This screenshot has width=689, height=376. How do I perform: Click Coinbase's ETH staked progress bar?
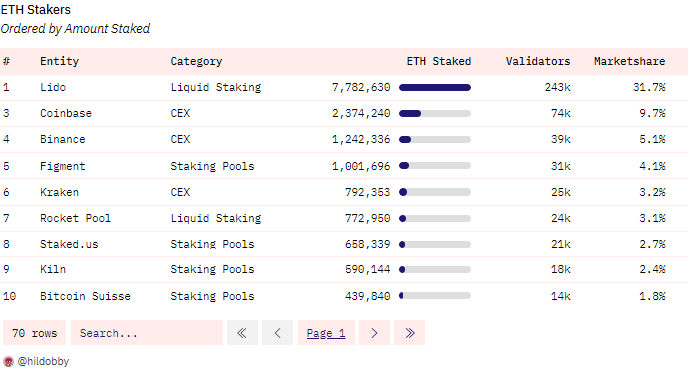(x=435, y=113)
